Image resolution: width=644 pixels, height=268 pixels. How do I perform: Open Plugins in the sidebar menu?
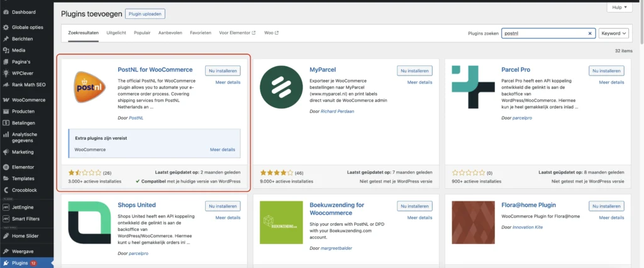(21, 263)
